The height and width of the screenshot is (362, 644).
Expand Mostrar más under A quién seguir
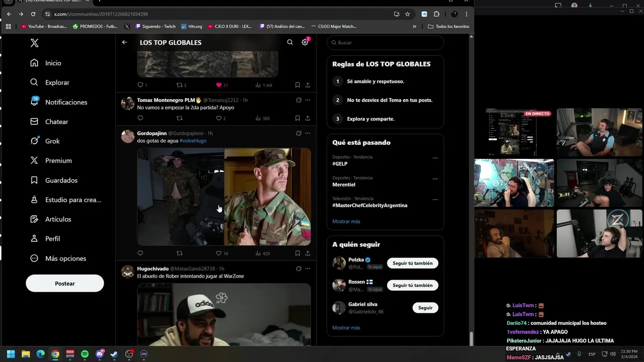pyautogui.click(x=346, y=328)
